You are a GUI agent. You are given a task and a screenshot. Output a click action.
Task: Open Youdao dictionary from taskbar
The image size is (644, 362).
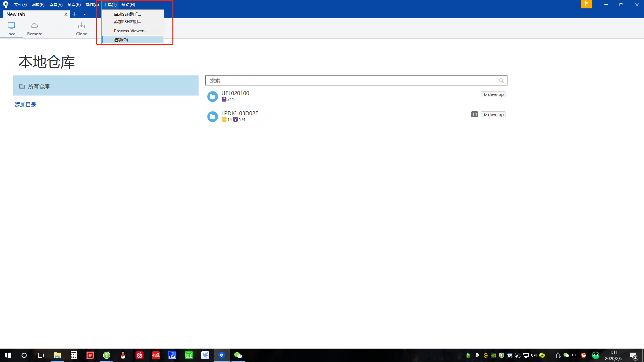[156, 355]
